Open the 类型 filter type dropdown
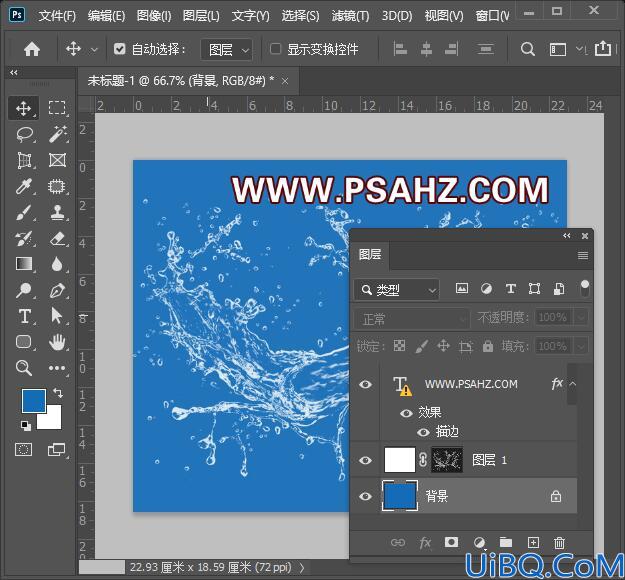 click(x=396, y=290)
